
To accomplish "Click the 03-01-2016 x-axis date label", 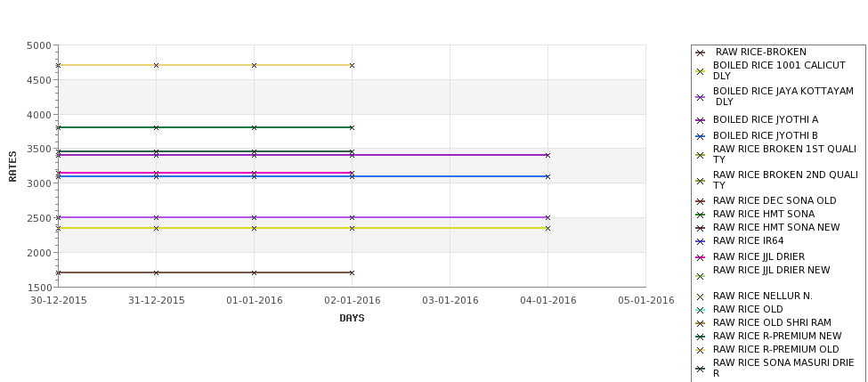I will tap(450, 301).
